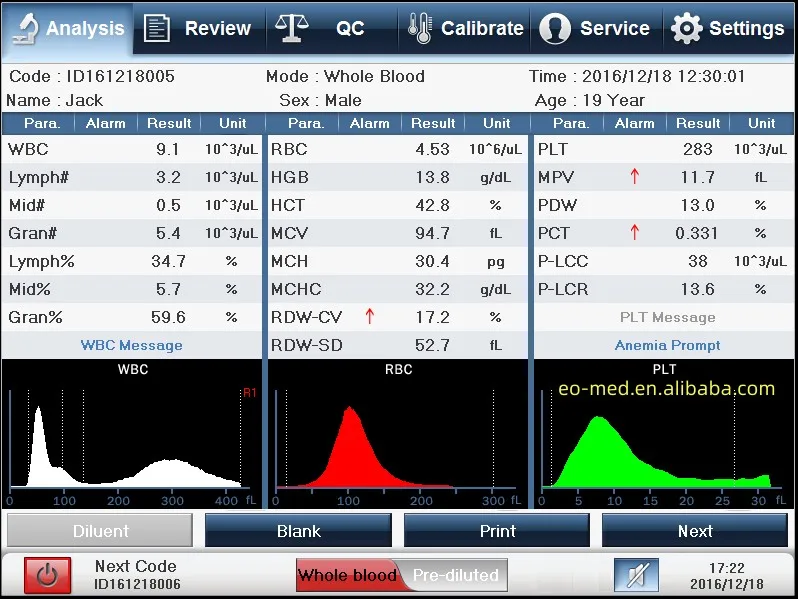Toggle the muted speaker icon
Image resolution: width=798 pixels, height=599 pixels.
pyautogui.click(x=636, y=575)
